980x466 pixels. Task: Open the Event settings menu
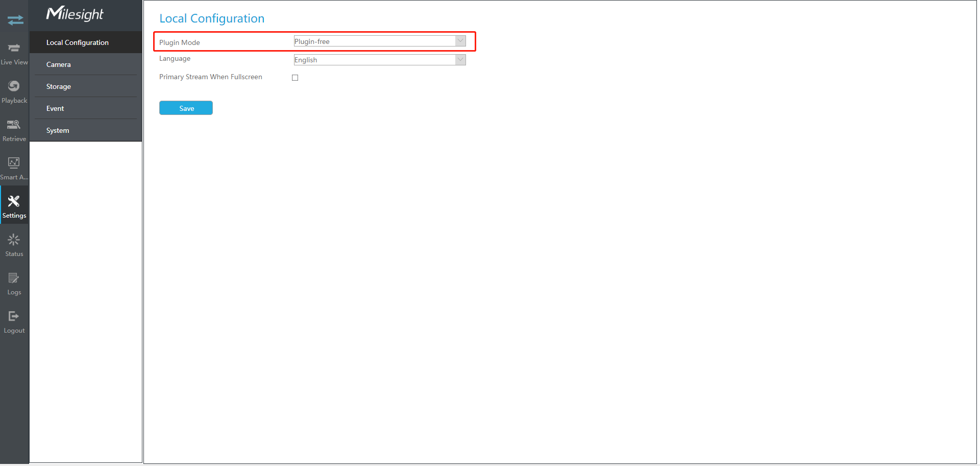86,108
